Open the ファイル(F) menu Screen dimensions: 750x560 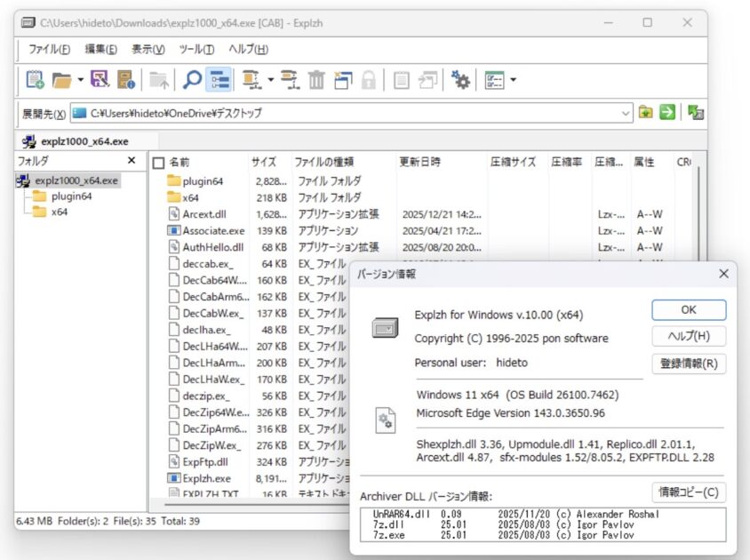pos(49,49)
